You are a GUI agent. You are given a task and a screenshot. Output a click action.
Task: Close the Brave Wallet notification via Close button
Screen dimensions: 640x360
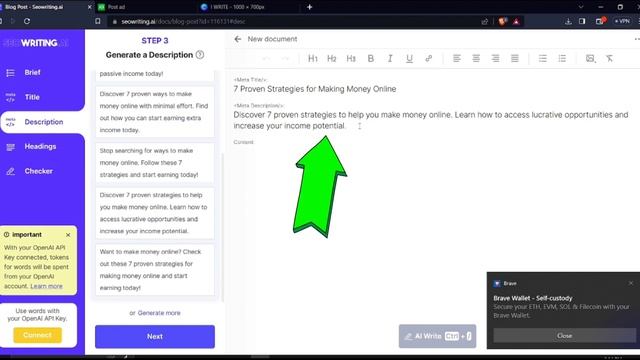(x=564, y=336)
